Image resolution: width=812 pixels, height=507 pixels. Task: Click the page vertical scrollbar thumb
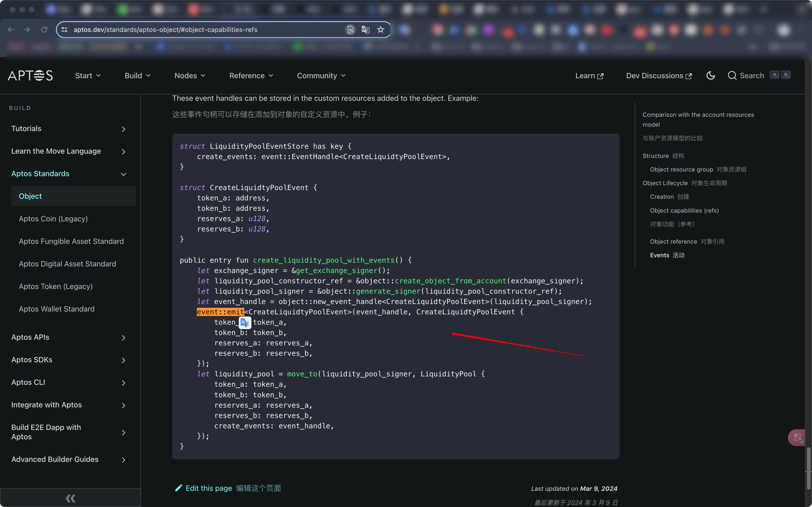pos(808,468)
